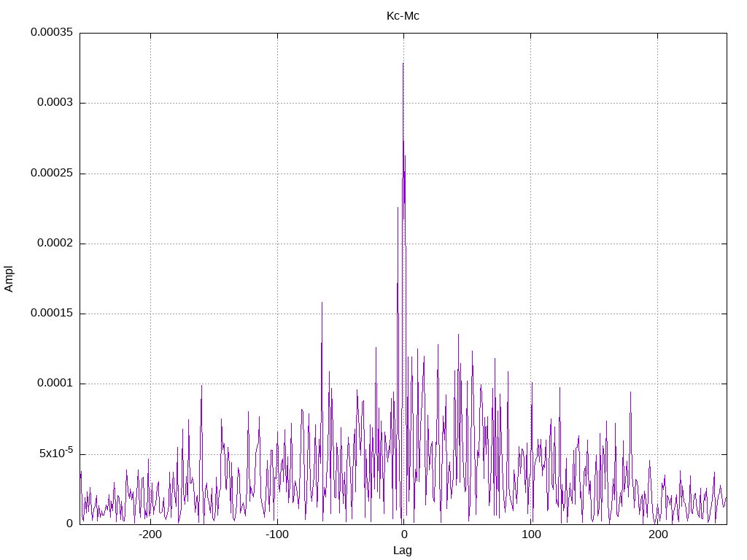Click the 0.00035 y-axis tick label
The height and width of the screenshot is (560, 747).
pyautogui.click(x=52, y=32)
